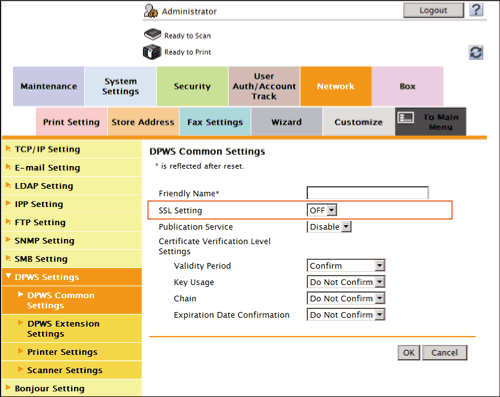Expand E-mail Setting menu item
The image size is (500, 397).
72,168
